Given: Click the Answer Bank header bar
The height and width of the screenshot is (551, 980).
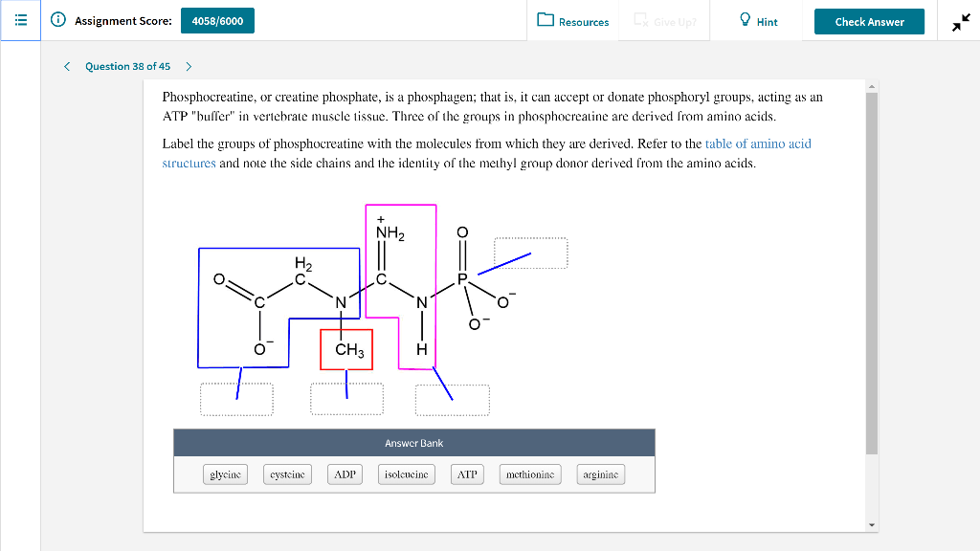Looking at the screenshot, I should pyautogui.click(x=413, y=442).
